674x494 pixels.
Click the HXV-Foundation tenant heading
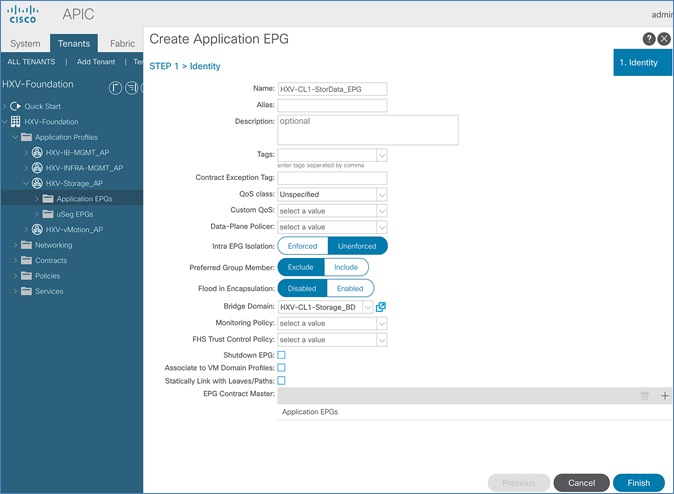[38, 84]
